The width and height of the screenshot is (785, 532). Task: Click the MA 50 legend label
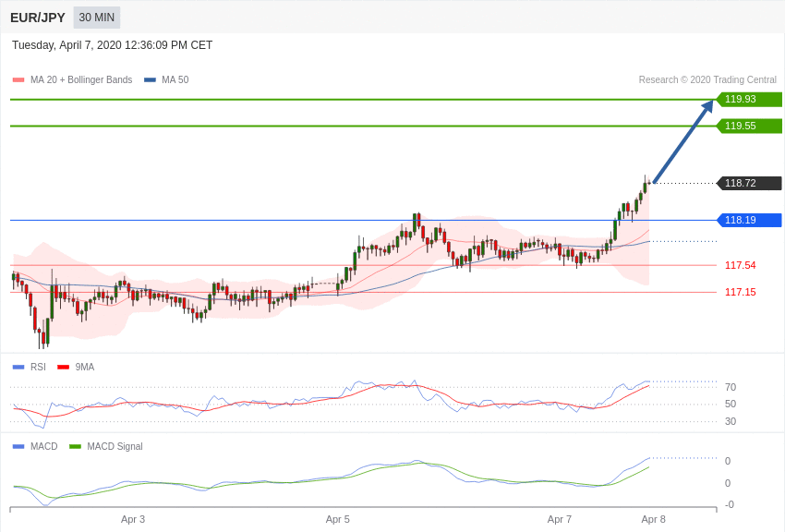(x=175, y=79)
